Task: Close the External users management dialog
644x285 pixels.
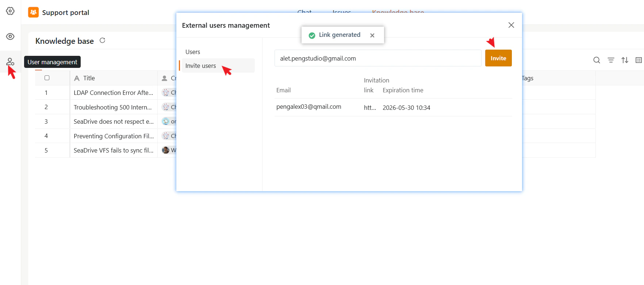Action: [511, 25]
